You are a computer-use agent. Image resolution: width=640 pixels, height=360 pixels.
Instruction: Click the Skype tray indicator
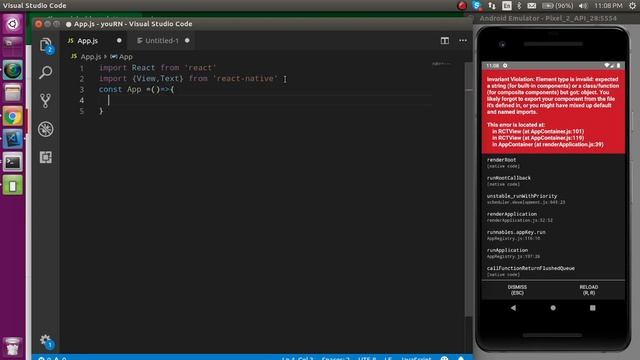476,5
